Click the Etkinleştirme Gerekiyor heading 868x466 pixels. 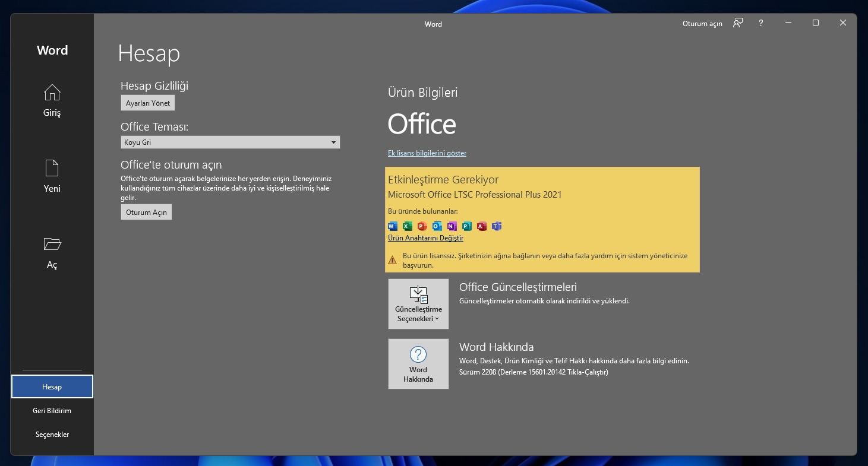443,179
